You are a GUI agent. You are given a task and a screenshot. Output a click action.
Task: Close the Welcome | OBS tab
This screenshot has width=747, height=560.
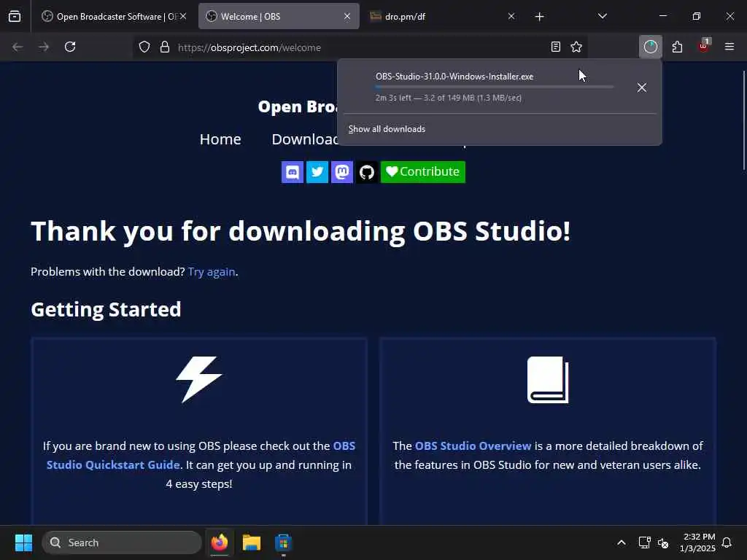(x=347, y=17)
